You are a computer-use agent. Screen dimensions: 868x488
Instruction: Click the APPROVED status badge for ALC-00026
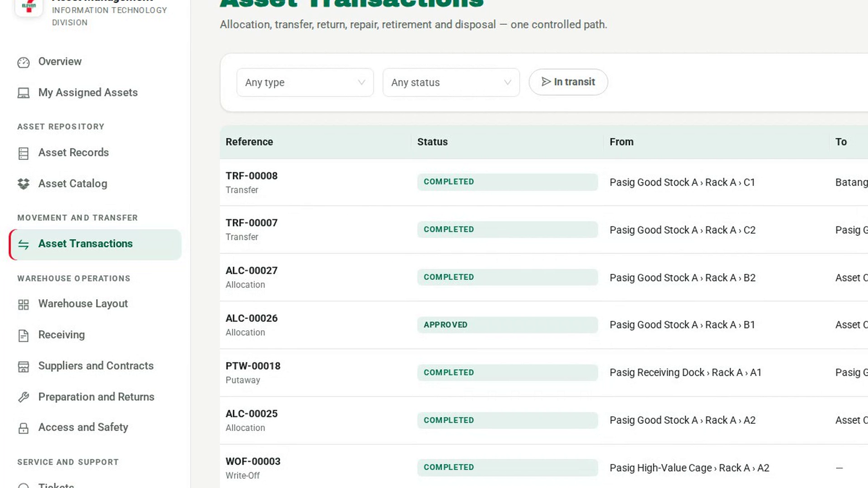pyautogui.click(x=507, y=325)
